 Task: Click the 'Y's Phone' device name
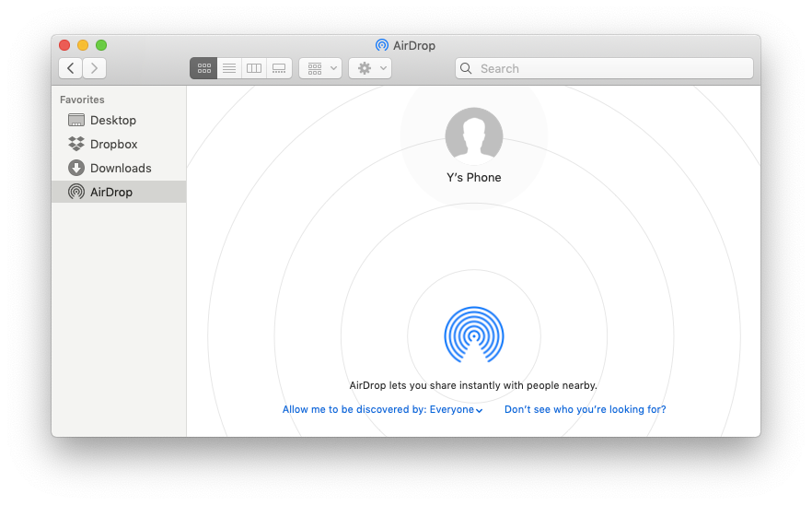coord(474,177)
